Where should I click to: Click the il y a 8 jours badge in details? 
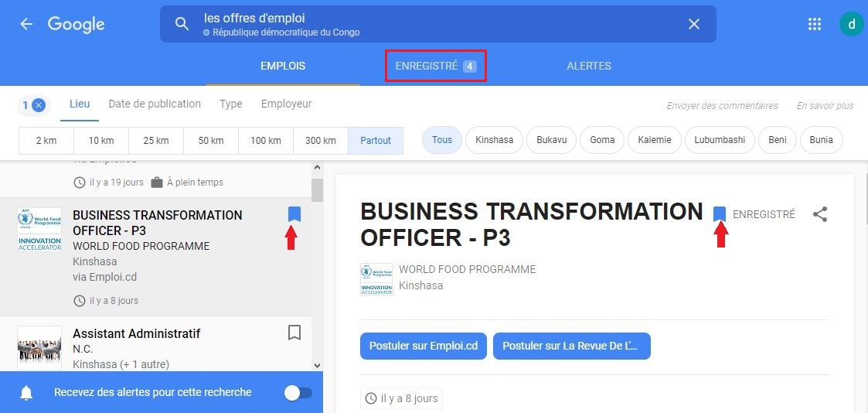tap(401, 398)
